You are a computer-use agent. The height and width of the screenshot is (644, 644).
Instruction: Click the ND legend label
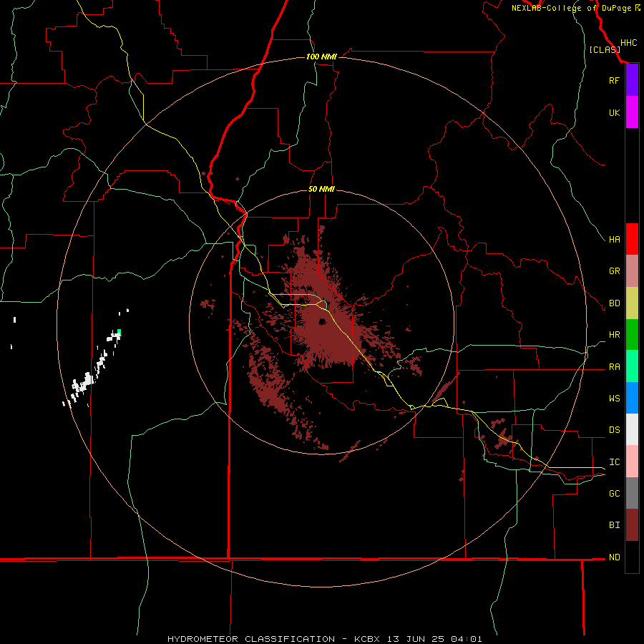(x=614, y=557)
